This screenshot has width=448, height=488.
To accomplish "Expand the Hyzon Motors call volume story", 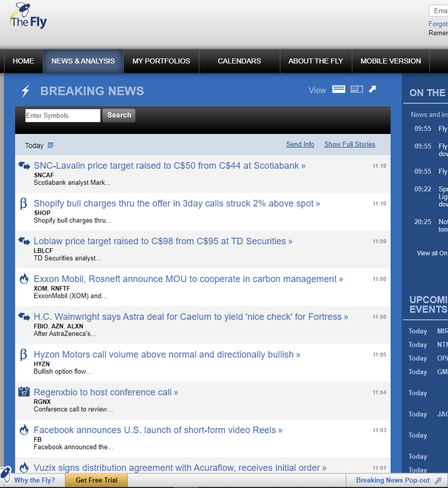I will click(167, 355).
